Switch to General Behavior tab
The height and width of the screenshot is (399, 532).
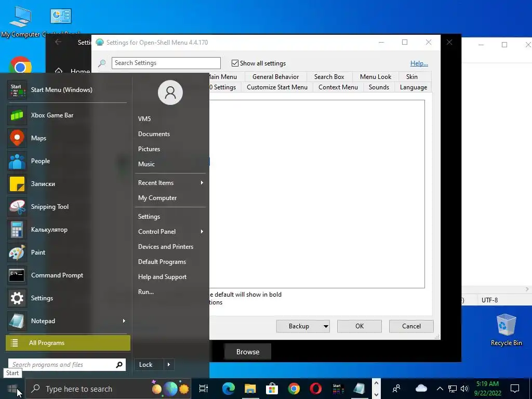click(275, 77)
